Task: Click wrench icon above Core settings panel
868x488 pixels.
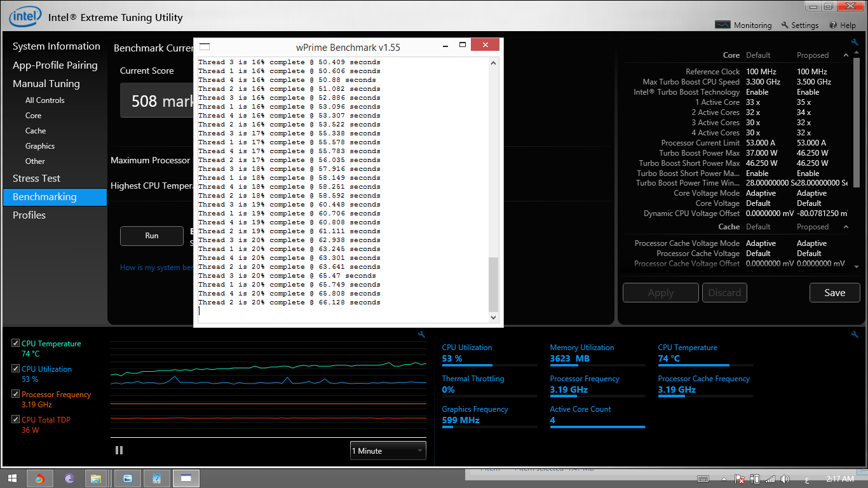Action: point(855,43)
